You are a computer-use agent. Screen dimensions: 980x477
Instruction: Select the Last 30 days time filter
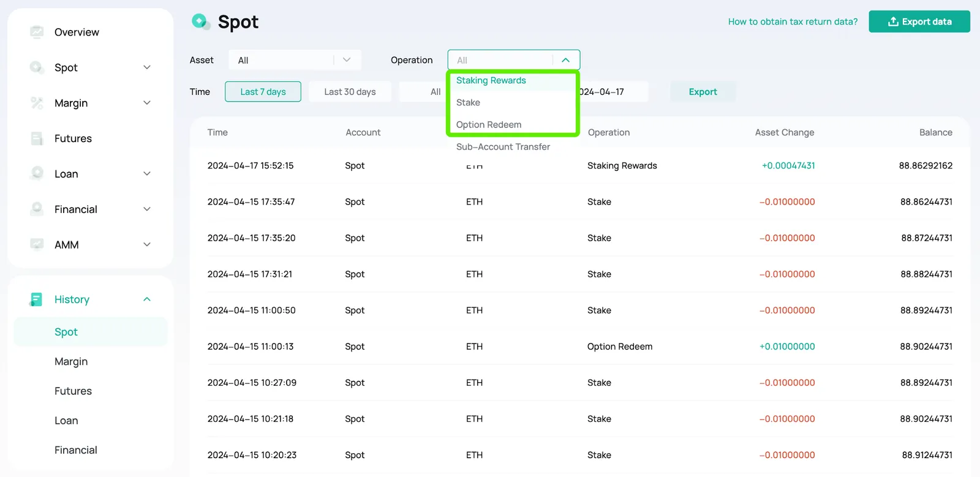[350, 92]
